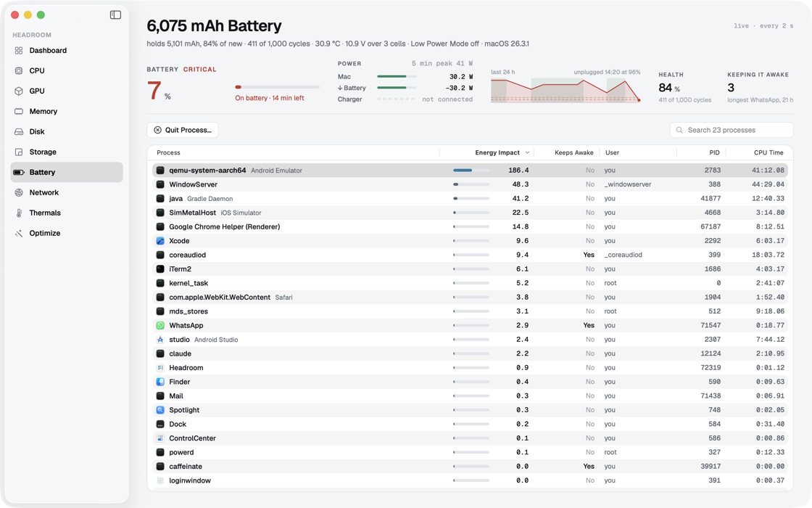This screenshot has width=812, height=508.
Task: Click the Xcode app icon
Action: 160,240
